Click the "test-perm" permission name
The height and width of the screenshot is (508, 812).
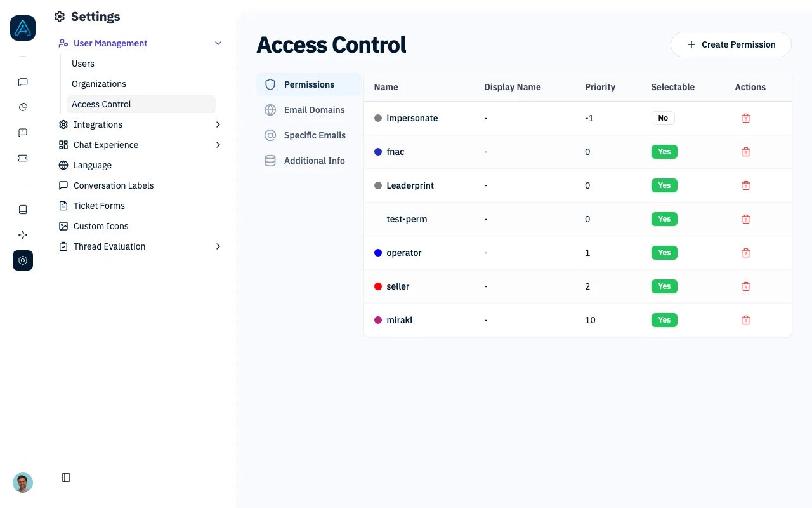click(407, 219)
